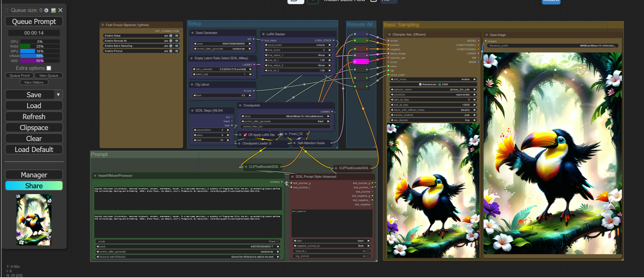This screenshot has height=278, width=644.
Task: Click the Randomize seed button in KSampler
Action: click(x=433, y=84)
